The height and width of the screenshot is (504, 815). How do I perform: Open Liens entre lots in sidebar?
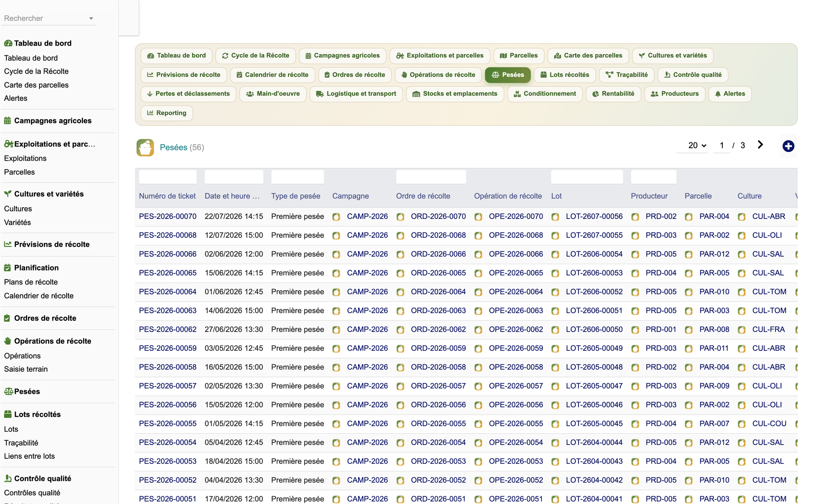[x=29, y=456]
